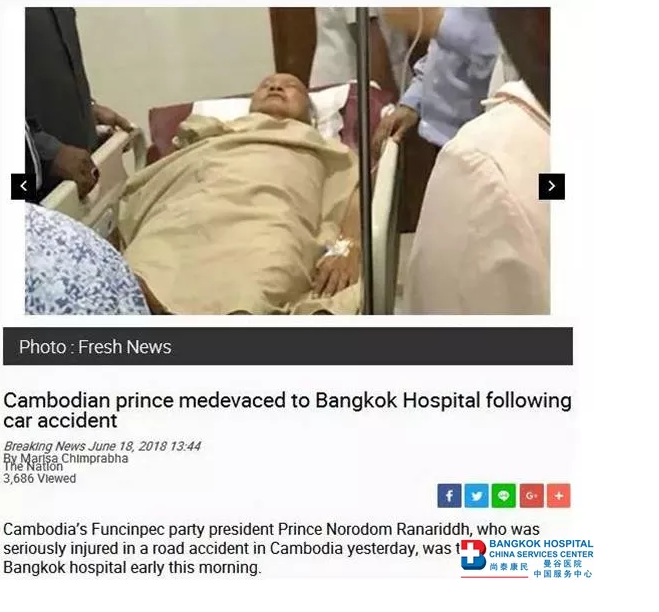Open the hospital bed photo
Screen dimensions: 659x612
(x=287, y=161)
